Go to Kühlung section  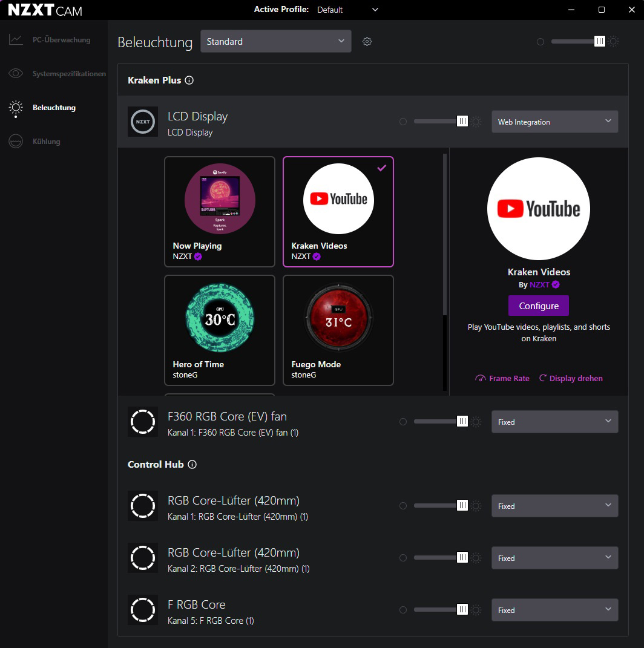click(46, 142)
